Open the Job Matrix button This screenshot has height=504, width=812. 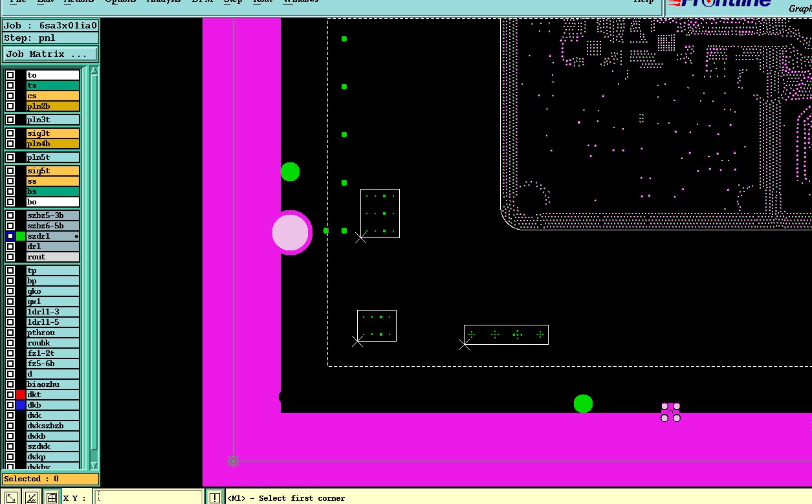pyautogui.click(x=50, y=54)
